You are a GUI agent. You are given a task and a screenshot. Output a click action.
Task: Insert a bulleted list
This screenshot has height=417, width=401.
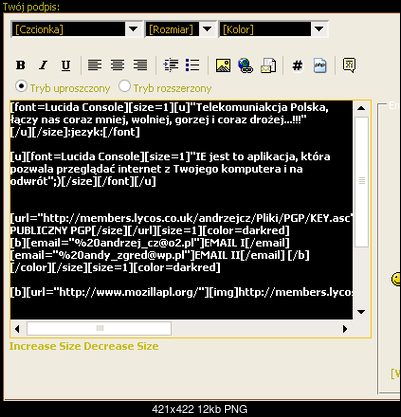click(192, 65)
